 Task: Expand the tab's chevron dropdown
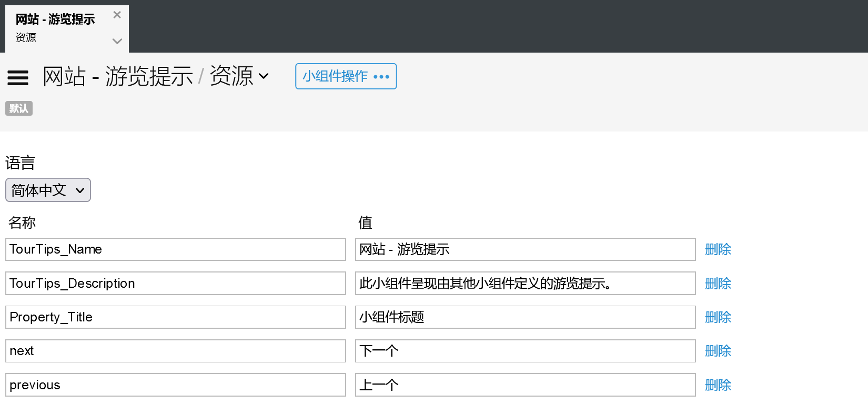point(117,41)
